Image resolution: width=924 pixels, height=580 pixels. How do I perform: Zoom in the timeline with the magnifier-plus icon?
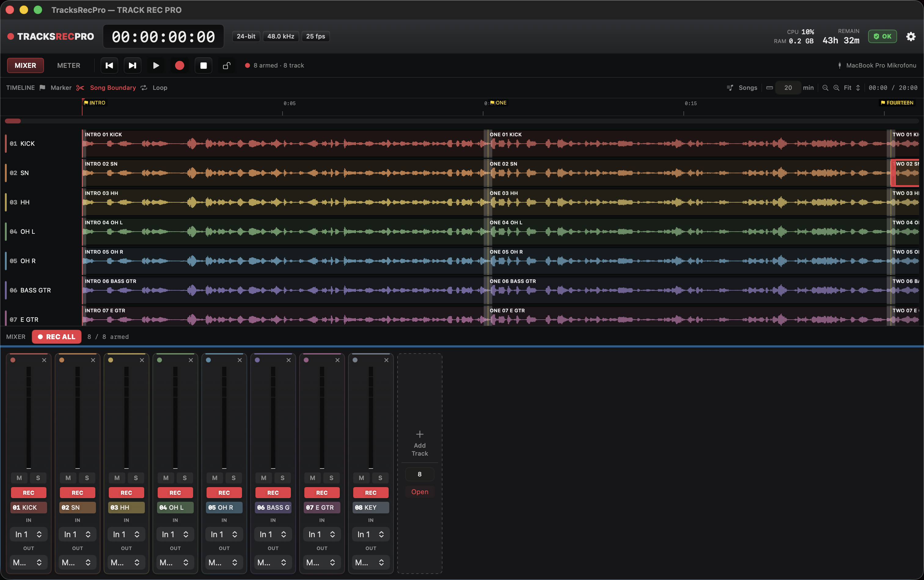pyautogui.click(x=837, y=88)
